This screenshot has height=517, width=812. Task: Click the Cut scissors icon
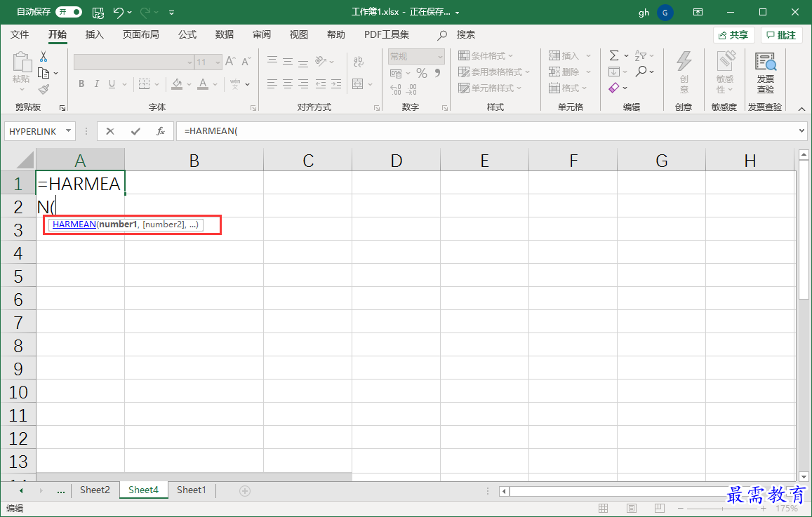pos(44,56)
